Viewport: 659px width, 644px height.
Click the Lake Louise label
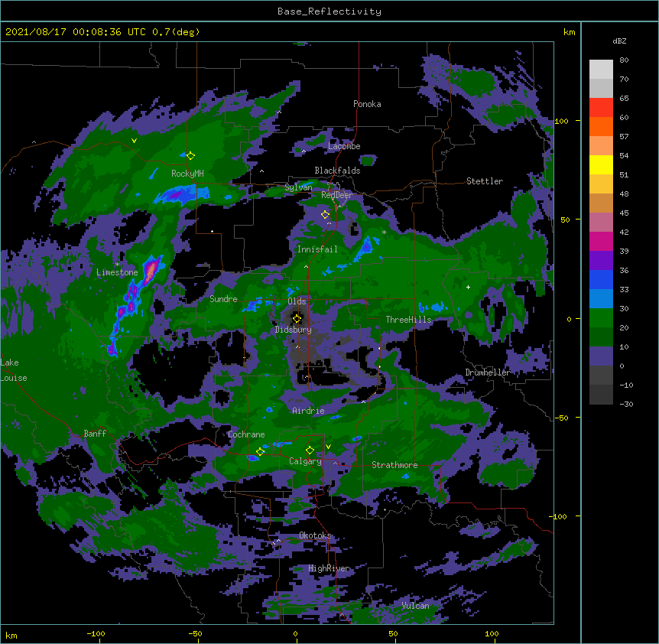click(14, 370)
